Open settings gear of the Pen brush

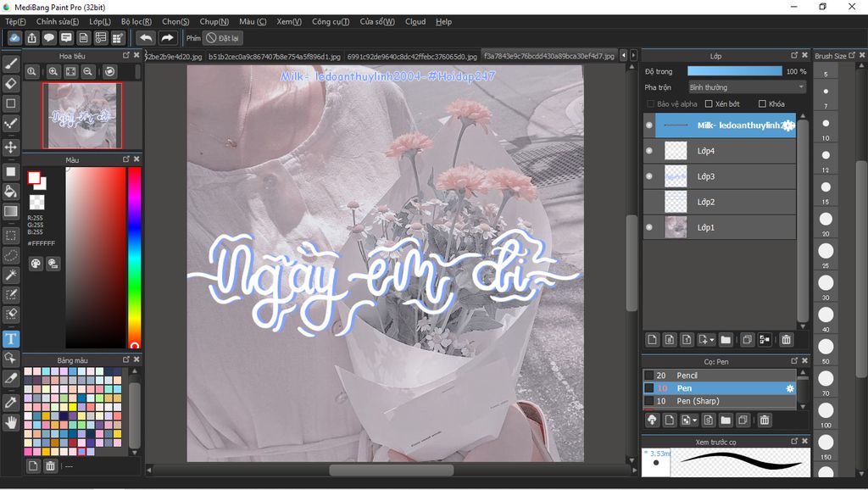[x=790, y=388]
